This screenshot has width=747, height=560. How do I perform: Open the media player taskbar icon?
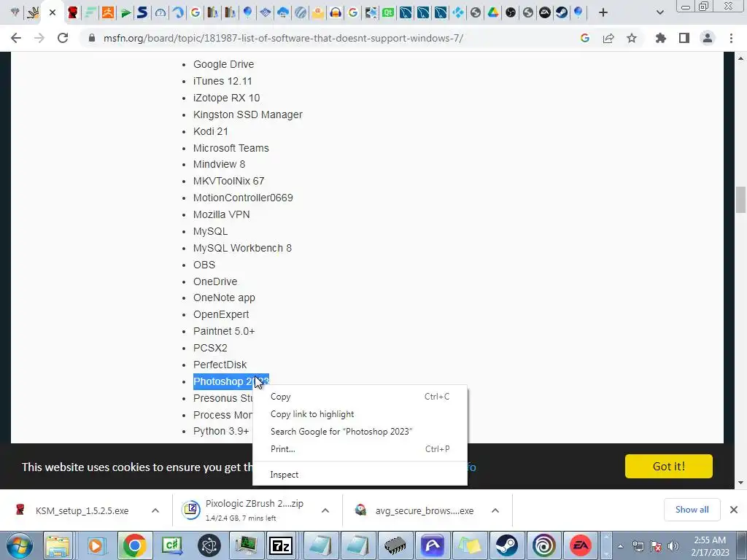(x=96, y=545)
